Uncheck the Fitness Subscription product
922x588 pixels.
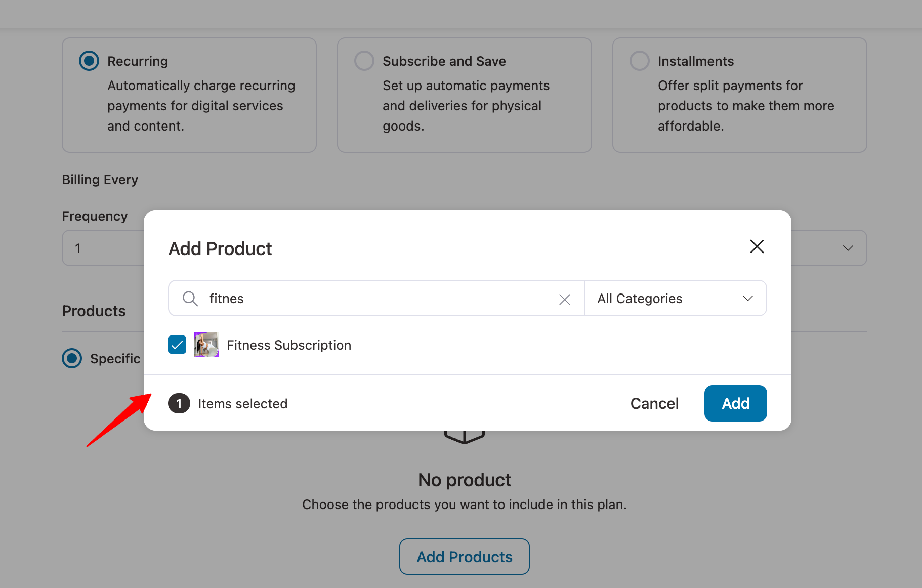(177, 345)
